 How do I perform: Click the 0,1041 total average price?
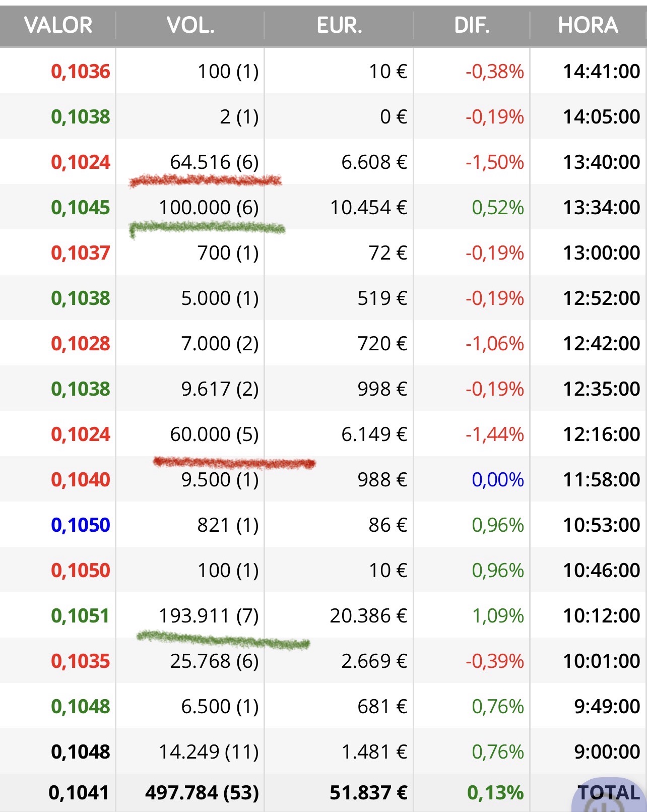coord(79,793)
